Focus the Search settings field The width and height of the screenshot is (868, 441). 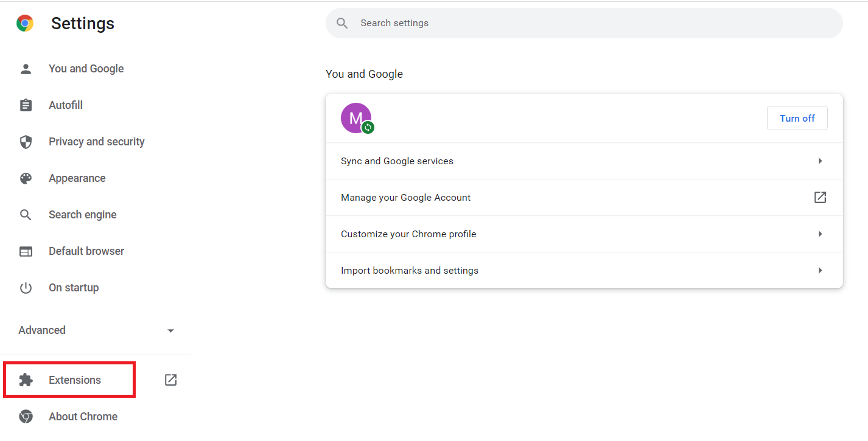coord(584,23)
